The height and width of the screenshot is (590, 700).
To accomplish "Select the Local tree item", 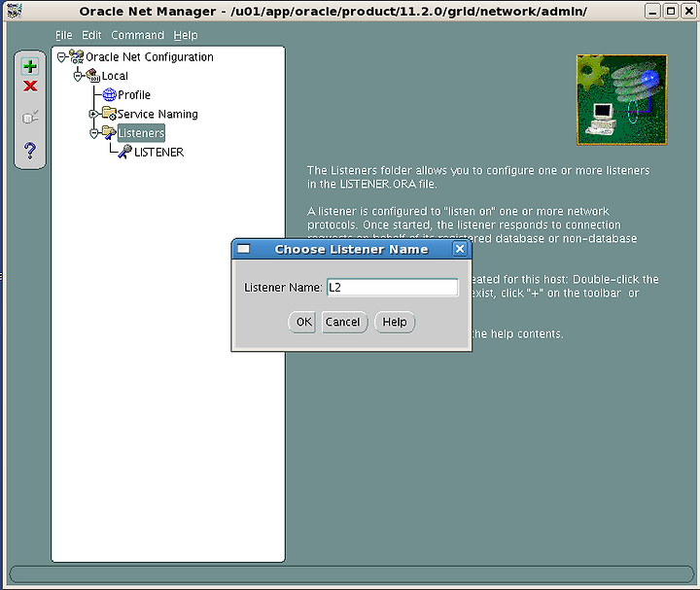I will tap(115, 76).
